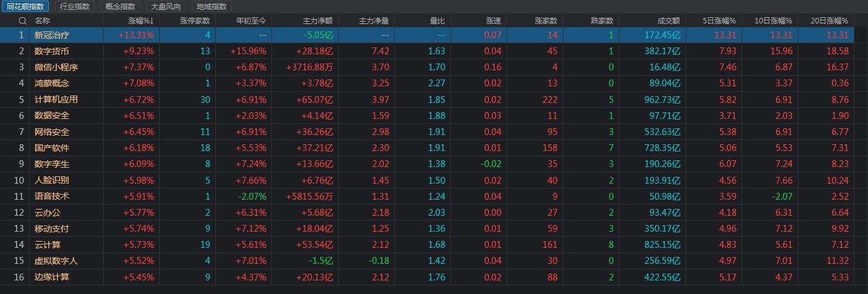Image resolution: width=868 pixels, height=294 pixels.
Task: Select the 新冠治疗 row
Action: click(x=427, y=35)
